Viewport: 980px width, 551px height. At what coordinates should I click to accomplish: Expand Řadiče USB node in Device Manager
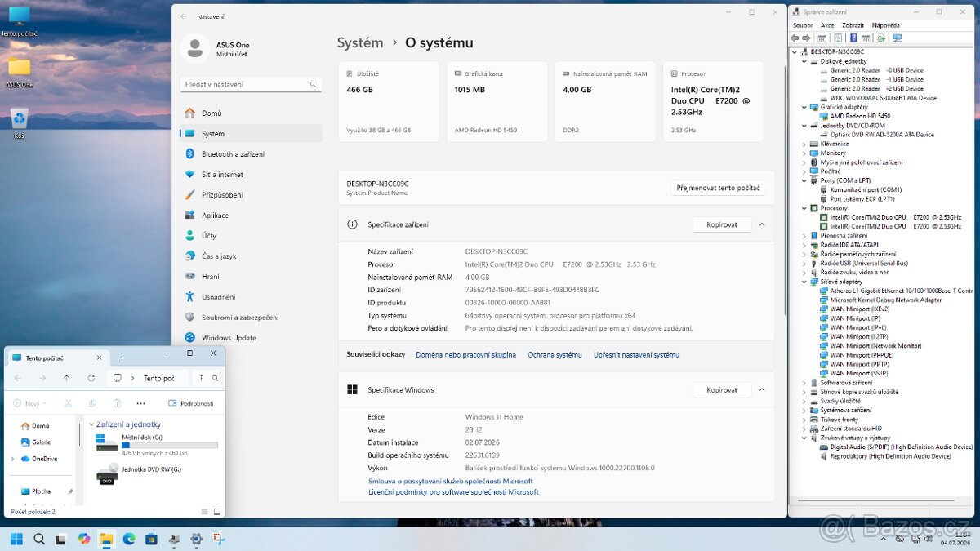click(804, 263)
